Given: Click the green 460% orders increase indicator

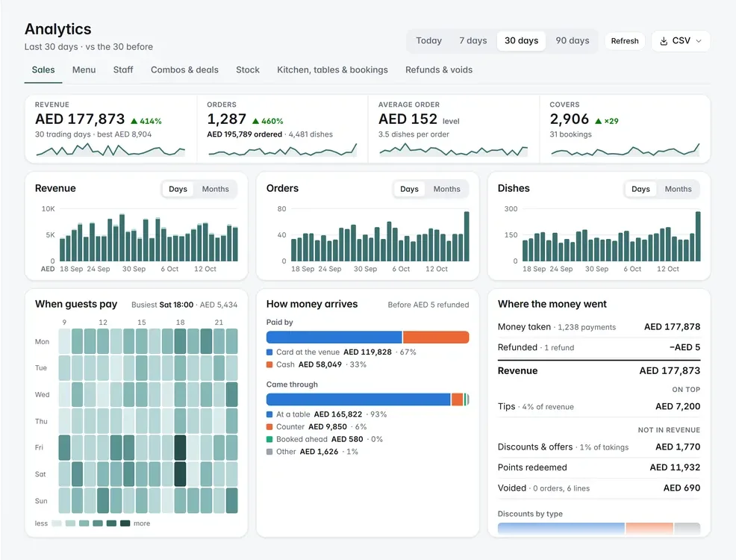Looking at the screenshot, I should (267, 121).
